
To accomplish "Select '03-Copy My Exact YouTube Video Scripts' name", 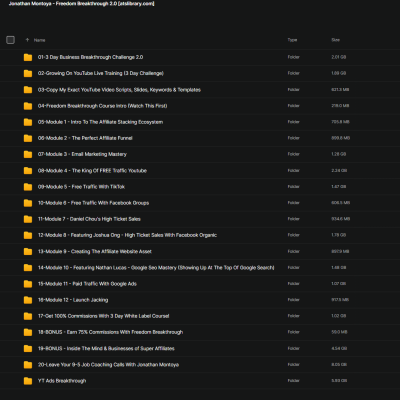I will coord(119,90).
